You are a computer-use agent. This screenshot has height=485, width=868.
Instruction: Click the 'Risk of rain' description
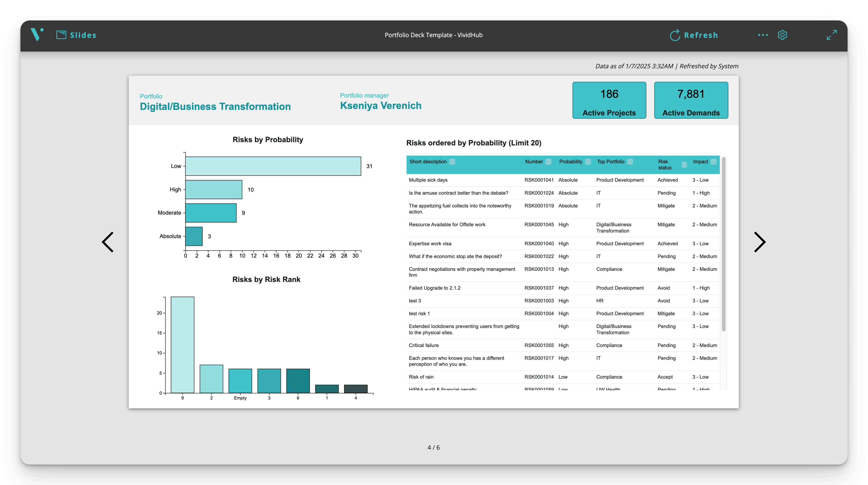pyautogui.click(x=421, y=377)
